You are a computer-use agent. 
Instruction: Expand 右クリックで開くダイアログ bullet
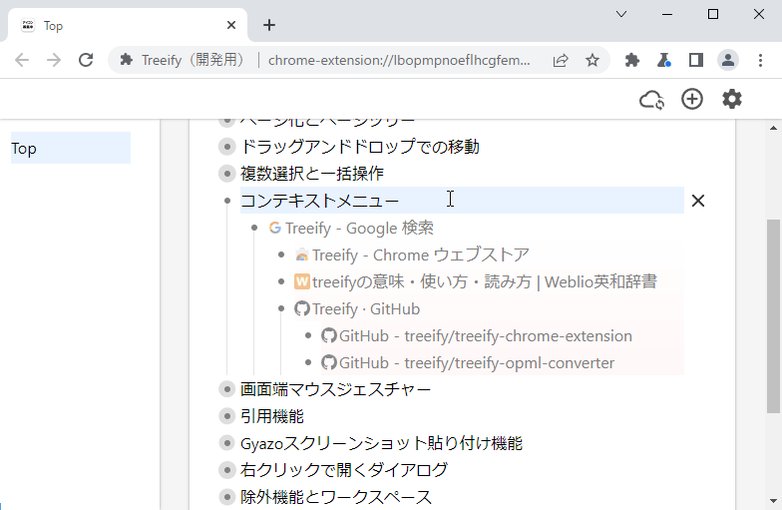tap(227, 470)
